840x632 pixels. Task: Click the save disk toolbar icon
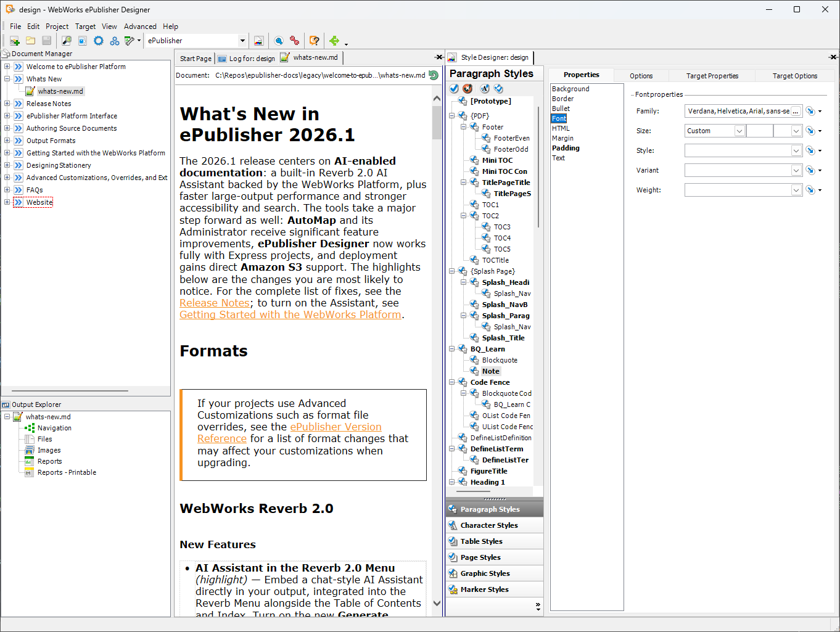47,41
